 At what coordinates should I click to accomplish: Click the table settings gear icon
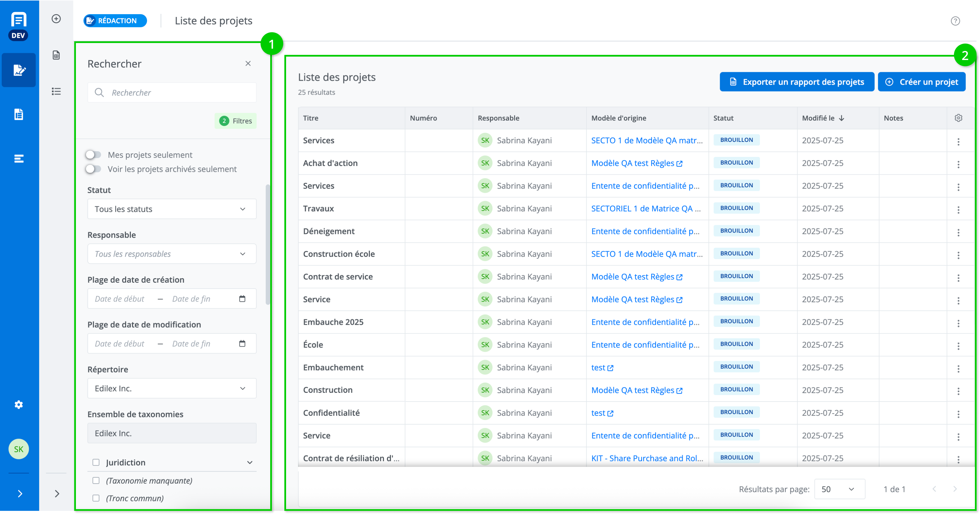tap(958, 118)
